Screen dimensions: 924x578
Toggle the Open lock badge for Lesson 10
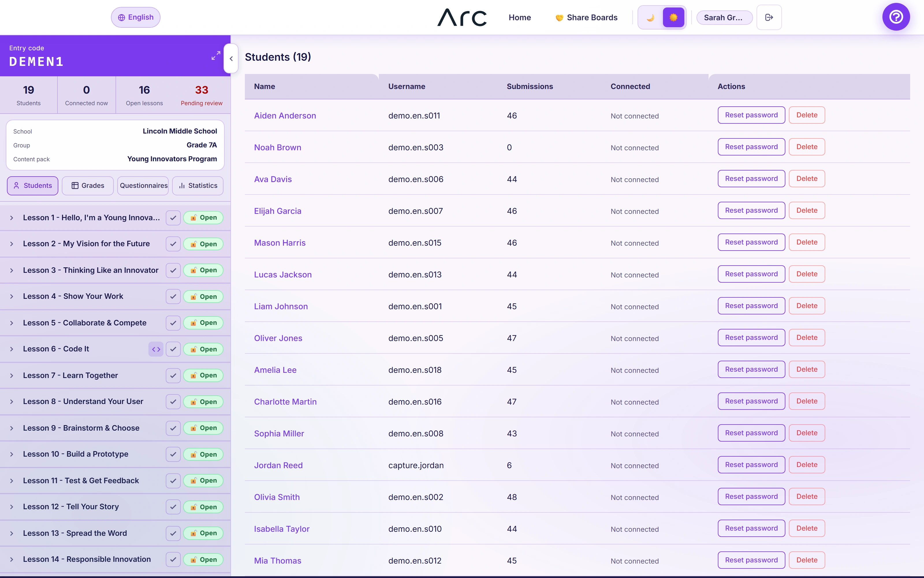[x=203, y=455]
